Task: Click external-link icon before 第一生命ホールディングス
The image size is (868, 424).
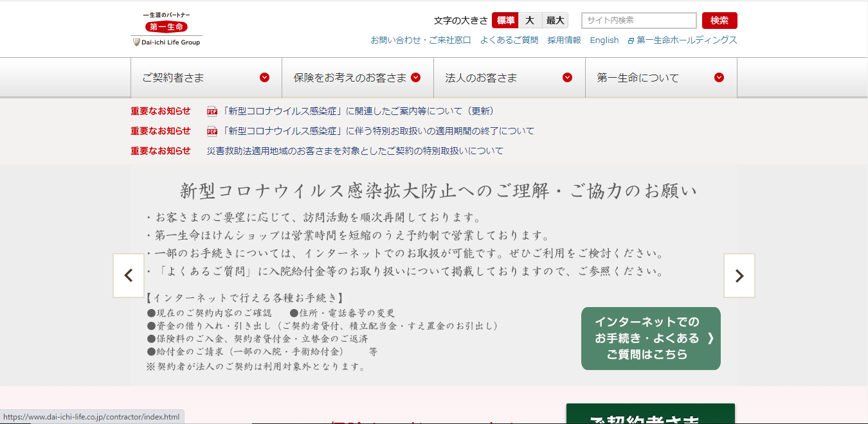Action: [x=631, y=40]
